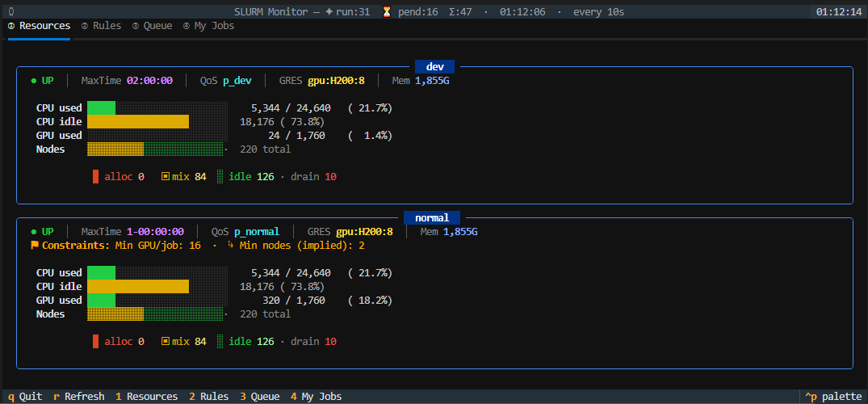Viewport: 868px width, 404px height.
Task: Select 3 Queue in the footer
Action: 260,396
